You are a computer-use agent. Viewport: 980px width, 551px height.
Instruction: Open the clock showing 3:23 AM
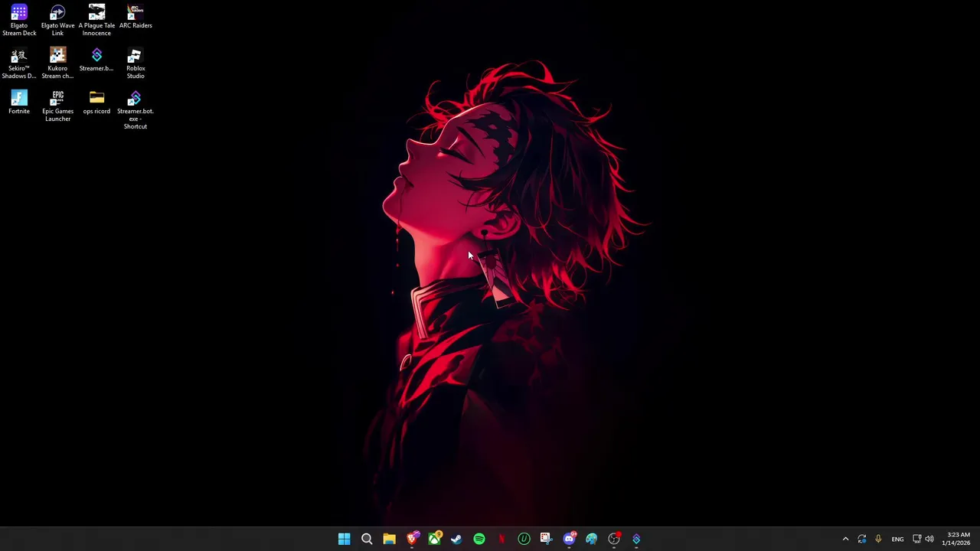click(x=958, y=539)
